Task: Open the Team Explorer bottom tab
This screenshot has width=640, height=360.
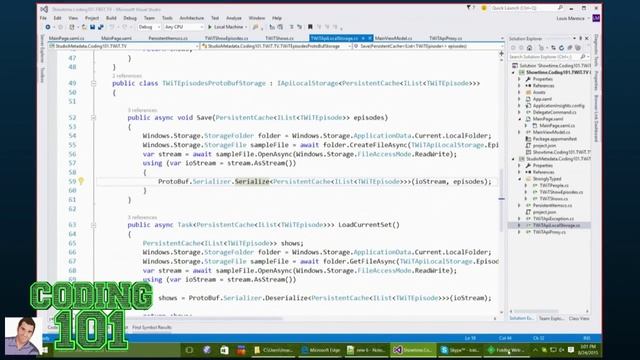Action: pos(551,318)
